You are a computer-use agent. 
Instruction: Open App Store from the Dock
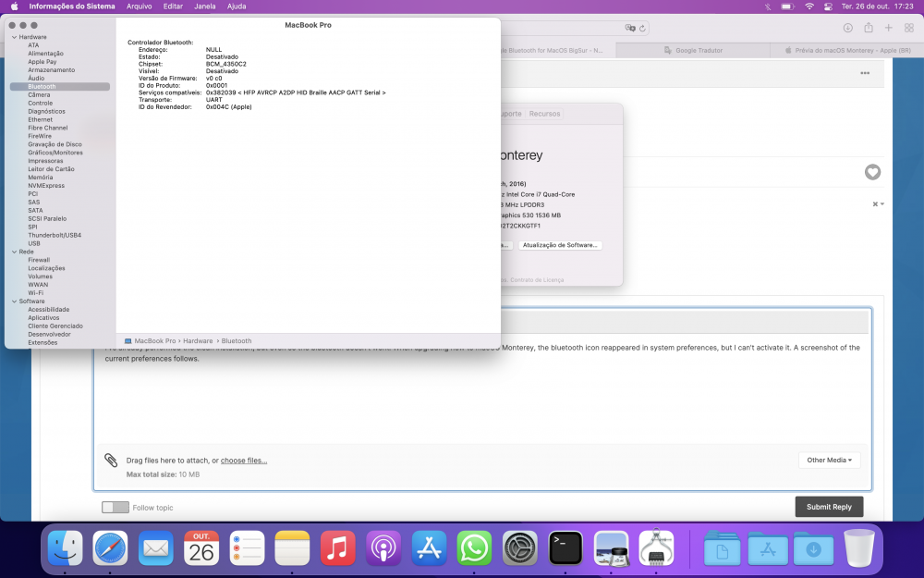[429, 547]
